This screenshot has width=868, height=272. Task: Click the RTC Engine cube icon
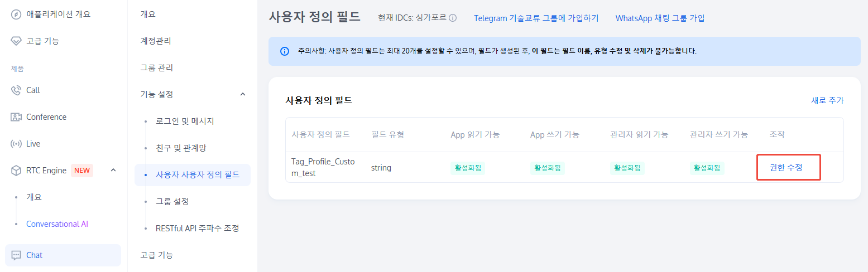16,171
